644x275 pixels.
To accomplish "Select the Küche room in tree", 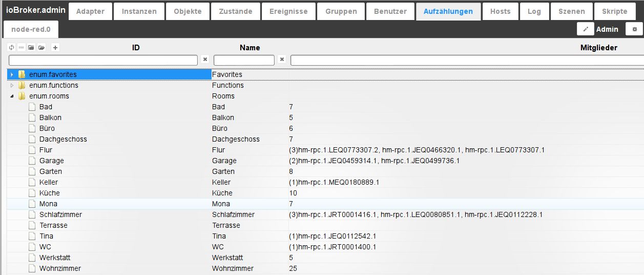I will (50, 193).
